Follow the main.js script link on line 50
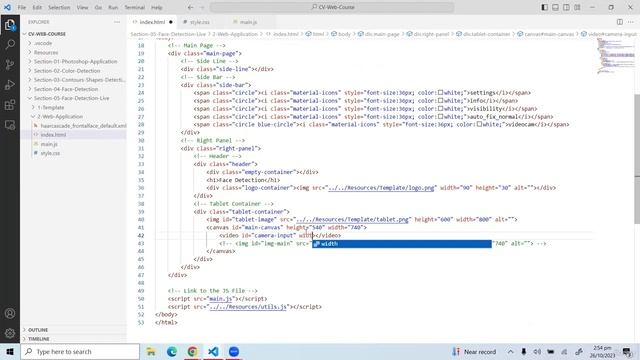The height and width of the screenshot is (360, 640). pos(220,299)
